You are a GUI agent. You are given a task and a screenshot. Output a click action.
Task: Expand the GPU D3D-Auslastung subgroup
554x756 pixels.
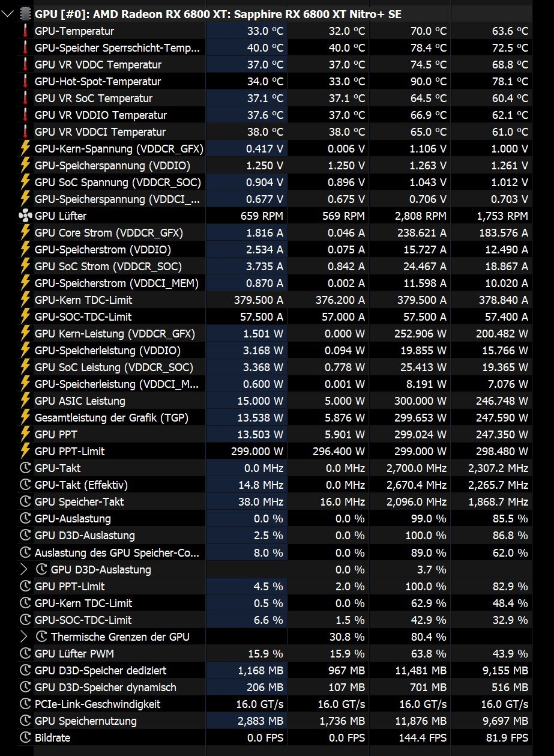24,569
